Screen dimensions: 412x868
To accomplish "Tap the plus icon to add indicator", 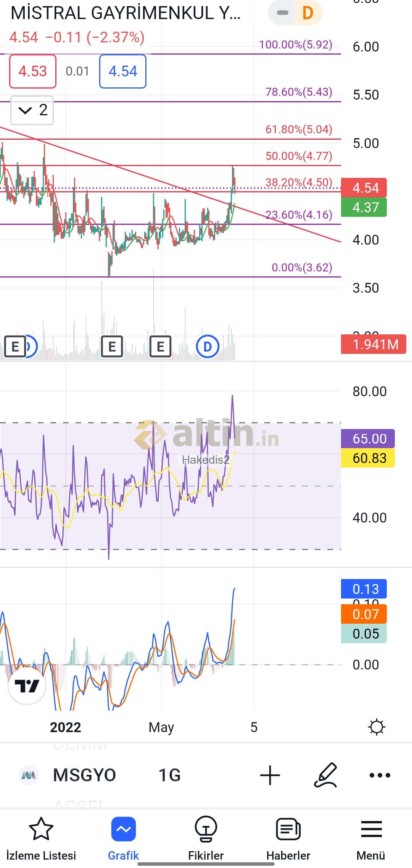I will (x=270, y=775).
